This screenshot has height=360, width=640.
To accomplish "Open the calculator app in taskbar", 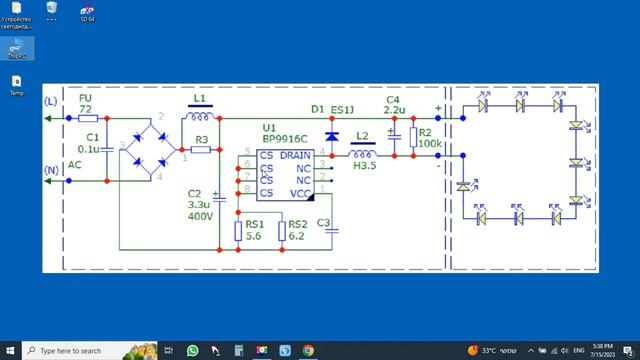I will point(239,351).
